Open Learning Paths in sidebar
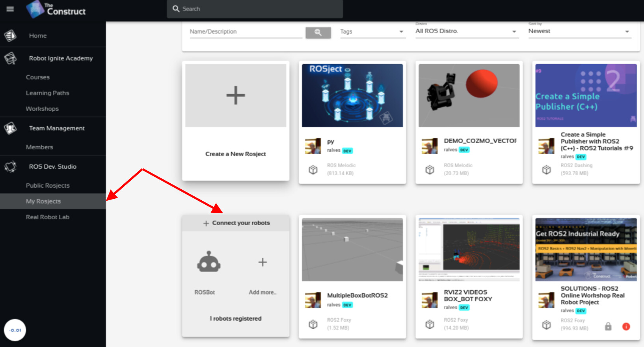This screenshot has width=644, height=347. point(48,93)
